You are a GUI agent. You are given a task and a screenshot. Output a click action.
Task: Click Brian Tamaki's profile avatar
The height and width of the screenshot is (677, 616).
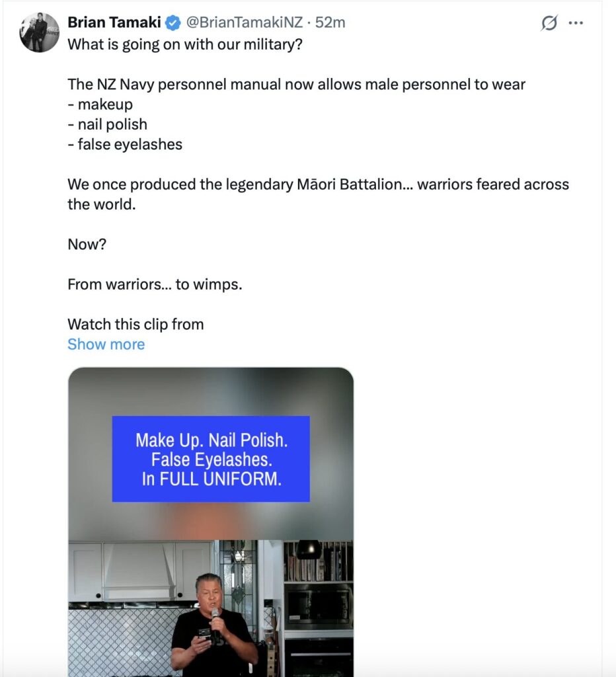40,32
